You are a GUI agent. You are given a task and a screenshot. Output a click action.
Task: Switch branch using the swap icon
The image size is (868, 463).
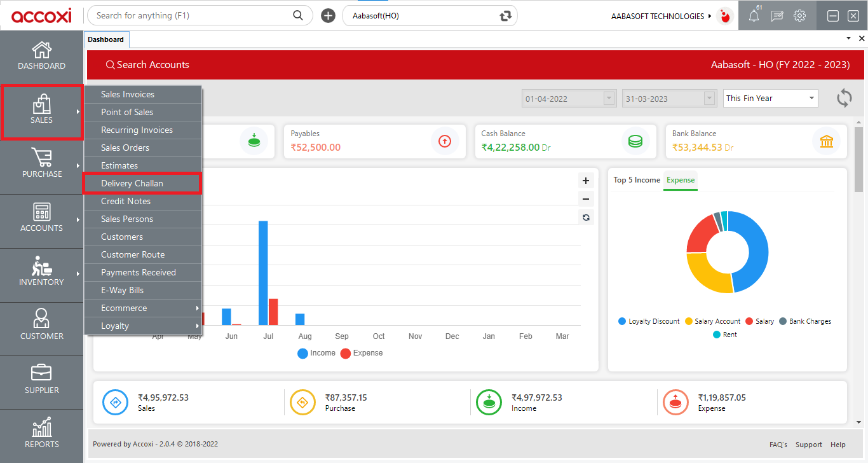[x=506, y=16]
